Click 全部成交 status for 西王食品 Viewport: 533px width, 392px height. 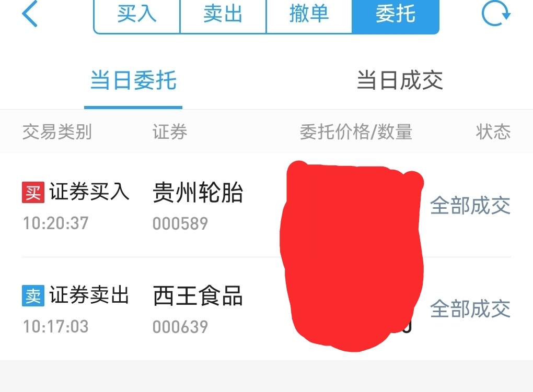pos(470,309)
